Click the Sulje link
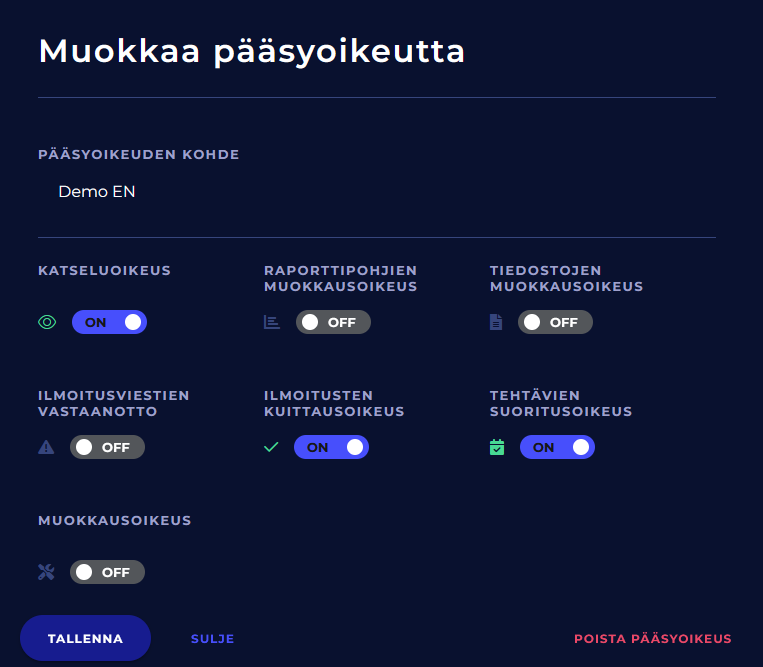763x667 pixels. pyautogui.click(x=212, y=639)
